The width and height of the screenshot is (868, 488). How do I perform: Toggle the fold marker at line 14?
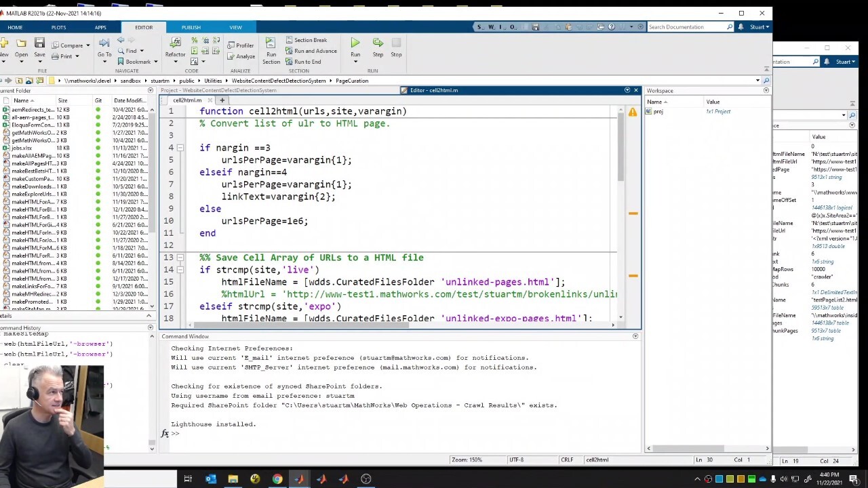(180, 270)
